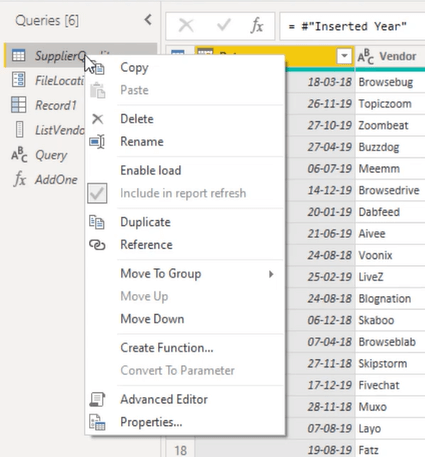Click the Duplicate icon in context menu
425x457 pixels.
click(97, 222)
